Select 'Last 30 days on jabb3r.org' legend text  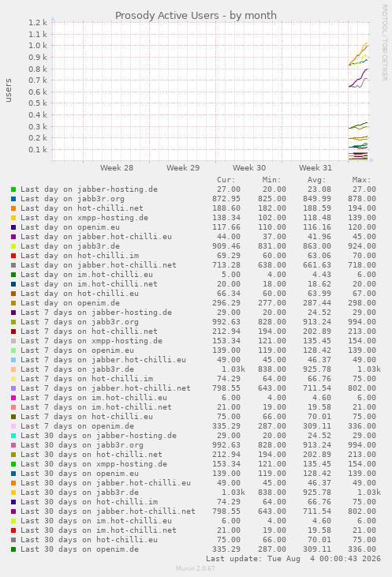coord(82,445)
